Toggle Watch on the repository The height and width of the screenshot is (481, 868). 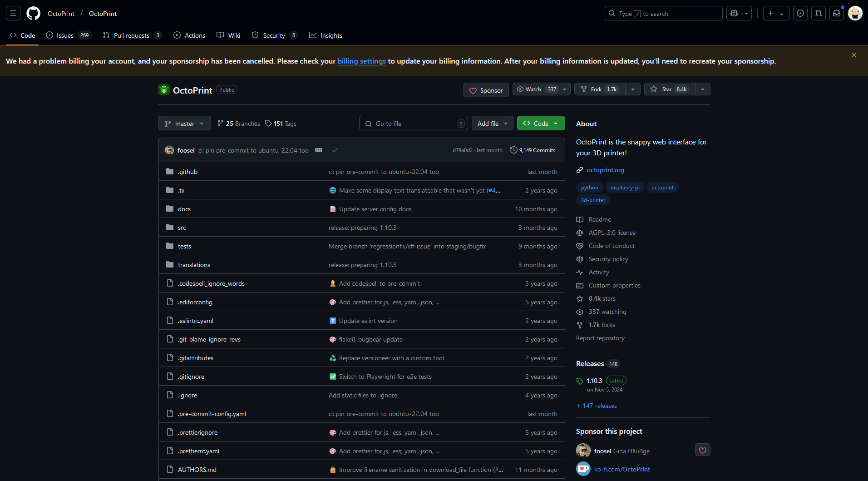[536, 89]
